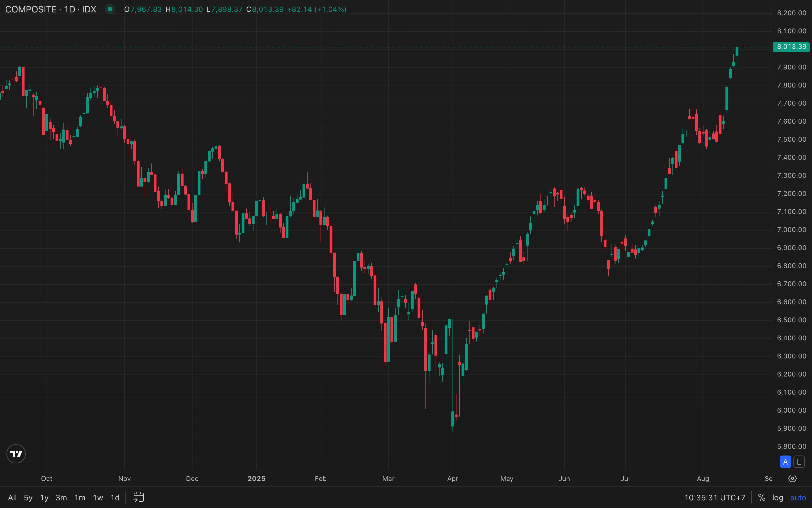The width and height of the screenshot is (812, 508).
Task: Select the All time range
Action: [12, 498]
